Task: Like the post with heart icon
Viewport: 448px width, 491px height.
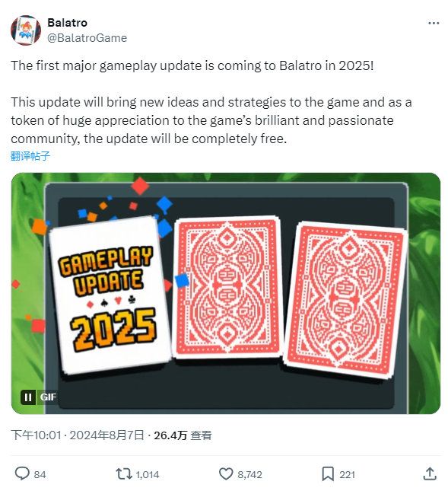Action: point(226,473)
